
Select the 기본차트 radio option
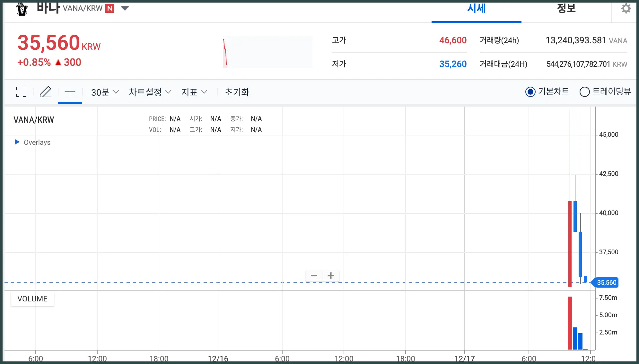[530, 92]
